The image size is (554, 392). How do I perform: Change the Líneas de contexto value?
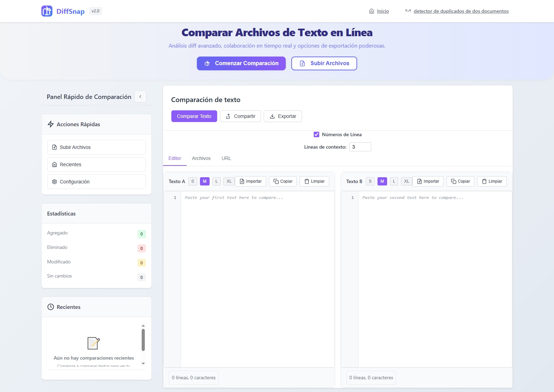click(360, 147)
